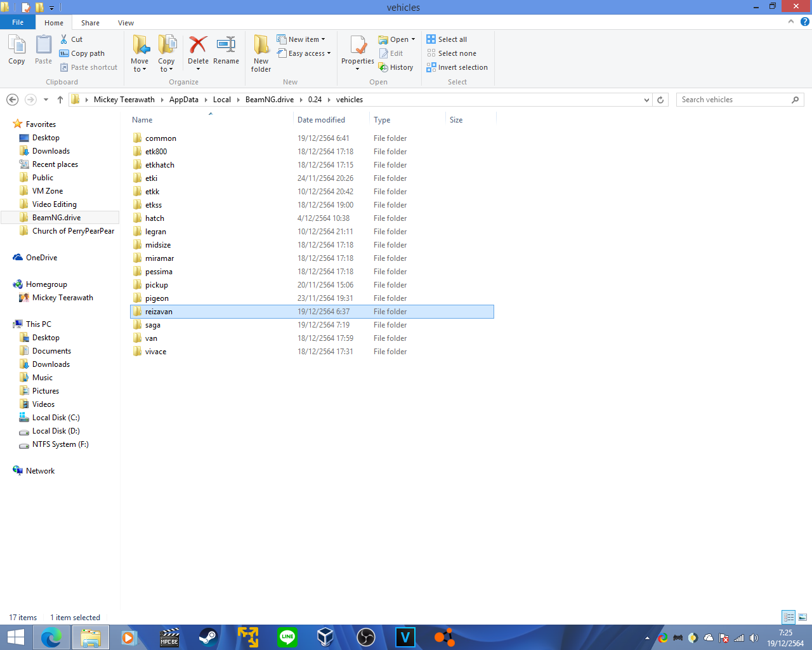Navigate to AppData in the address bar
This screenshot has height=650, width=812.
184,100
